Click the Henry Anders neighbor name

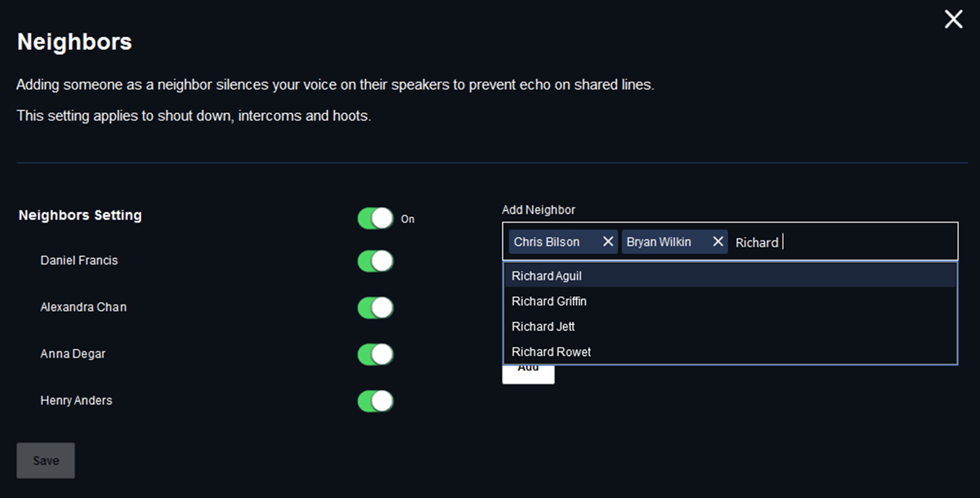point(77,400)
